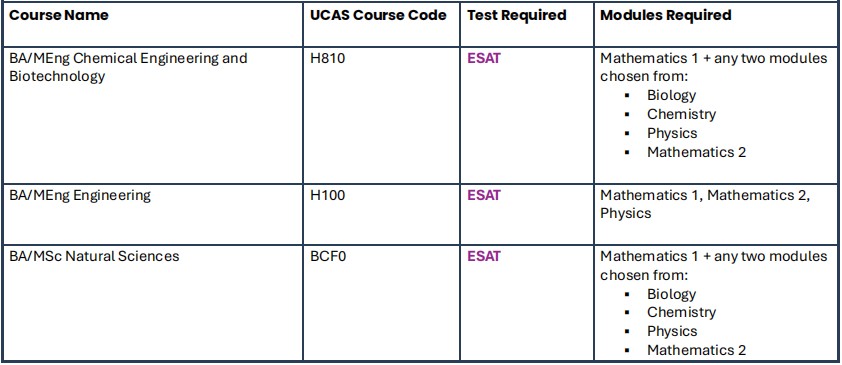Click Biology bullet in Chemical Engineering row
Viewport: 842px width, 365px height.
tap(671, 96)
